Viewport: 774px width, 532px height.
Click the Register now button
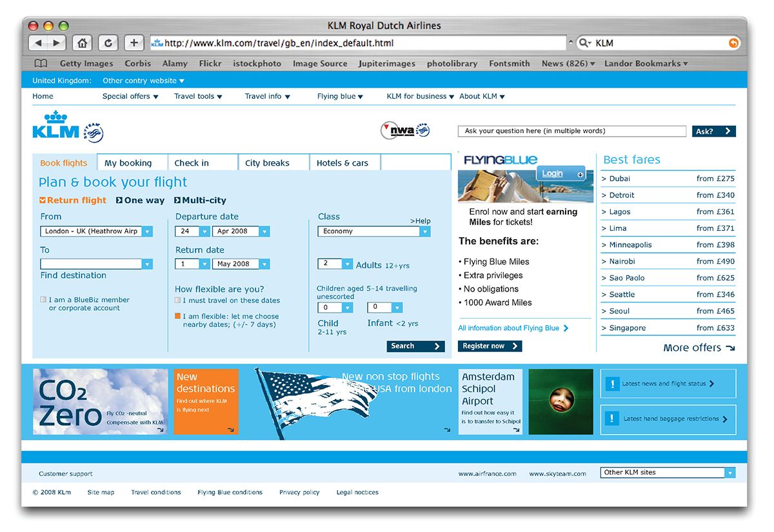tap(490, 346)
